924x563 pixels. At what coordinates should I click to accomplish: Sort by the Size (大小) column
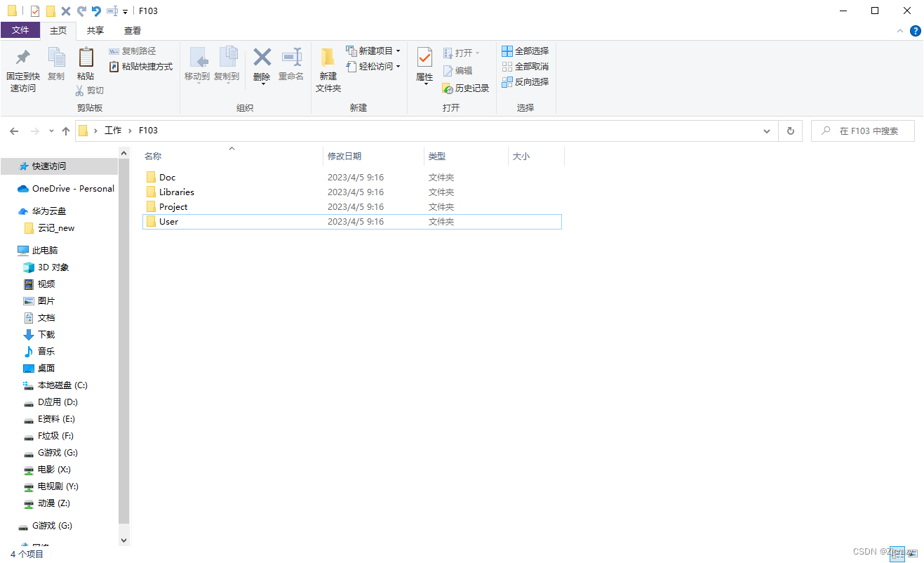tap(536, 157)
